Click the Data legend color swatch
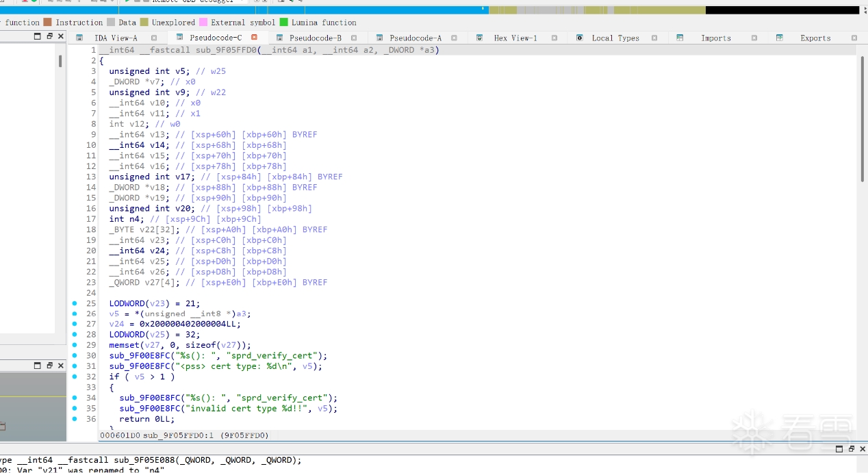Image resolution: width=868 pixels, height=473 pixels. click(111, 23)
